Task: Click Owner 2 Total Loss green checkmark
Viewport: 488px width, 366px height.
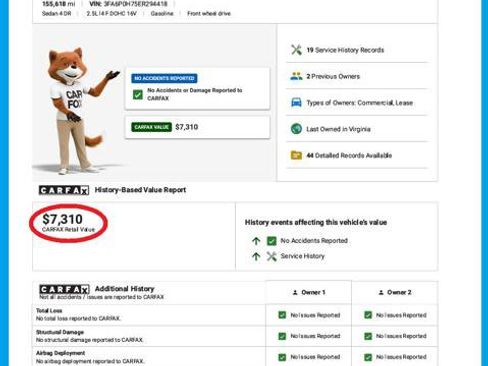Action: (x=368, y=315)
